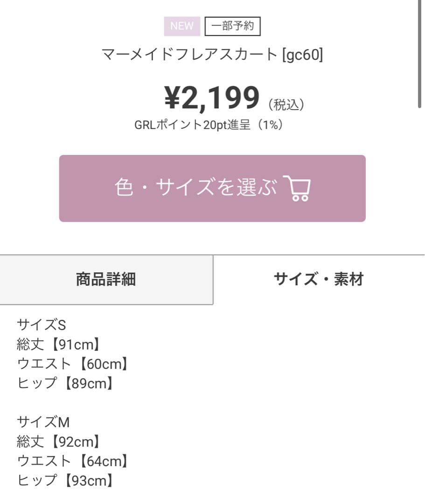Click the shopping cart icon

point(297,189)
